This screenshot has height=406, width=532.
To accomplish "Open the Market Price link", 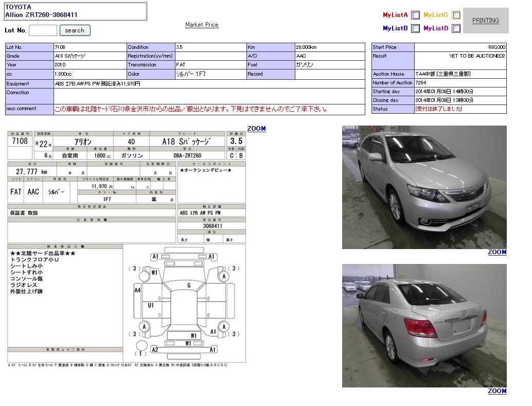I will (202, 25).
